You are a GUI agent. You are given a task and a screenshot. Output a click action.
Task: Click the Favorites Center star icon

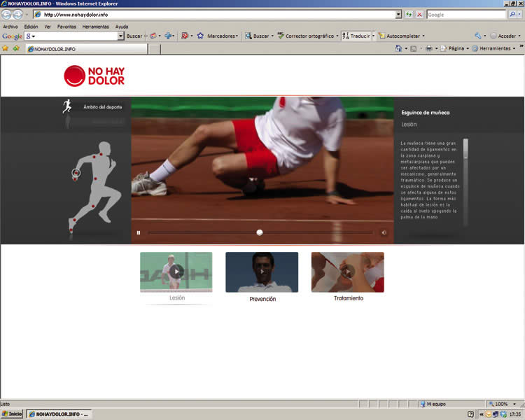coord(5,48)
